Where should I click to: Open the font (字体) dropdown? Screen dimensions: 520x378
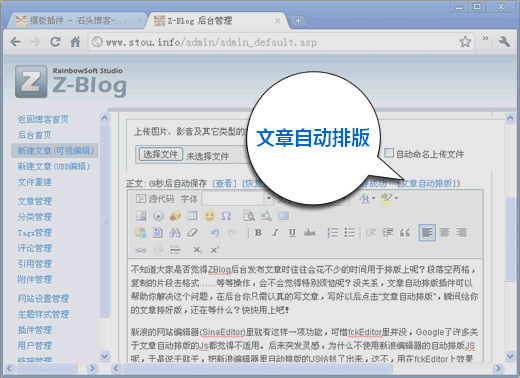click(269, 199)
